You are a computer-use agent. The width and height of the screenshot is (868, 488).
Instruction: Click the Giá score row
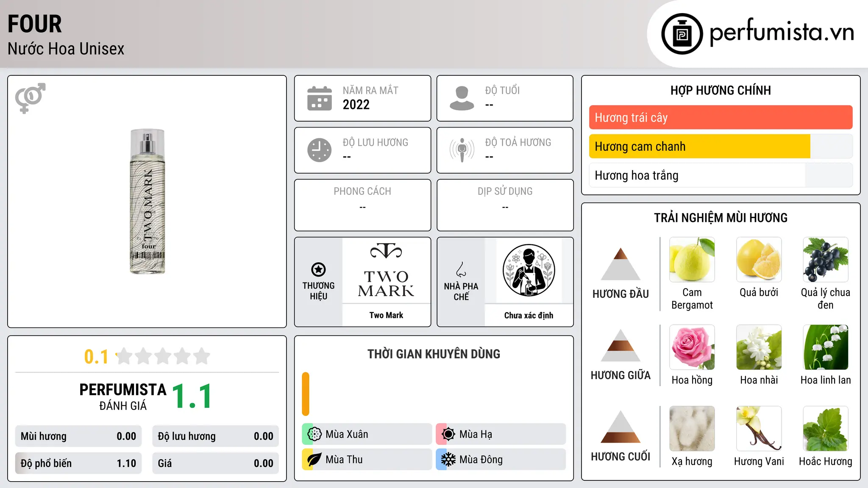215,463
